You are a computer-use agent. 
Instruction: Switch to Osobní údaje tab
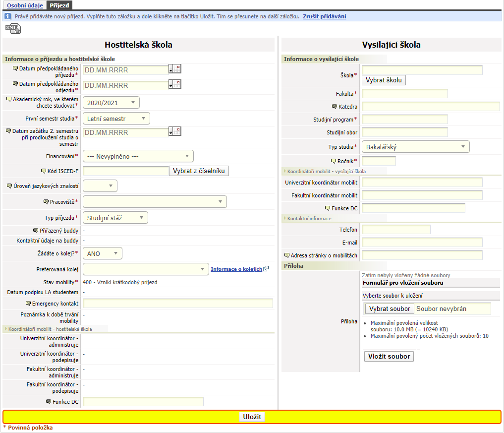point(25,5)
